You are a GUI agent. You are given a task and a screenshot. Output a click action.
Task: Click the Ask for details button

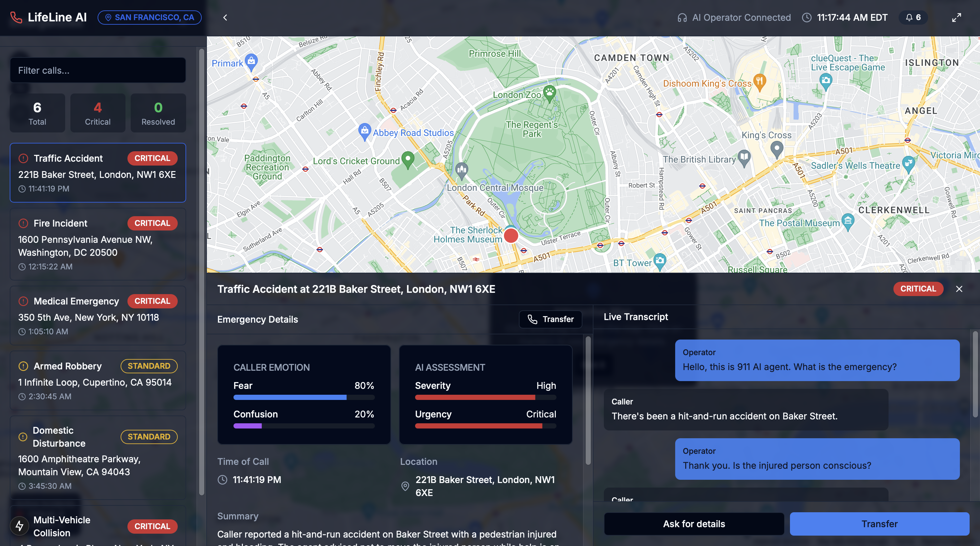[x=694, y=524]
